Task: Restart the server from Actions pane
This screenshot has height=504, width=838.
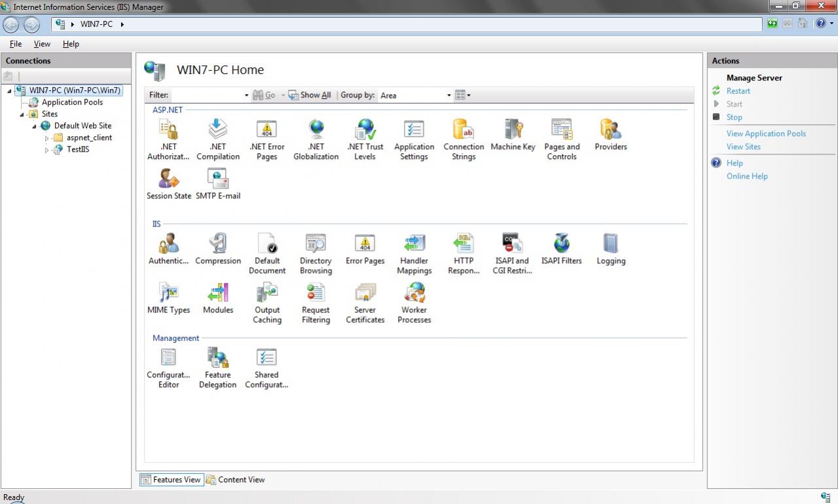Action: (x=738, y=91)
